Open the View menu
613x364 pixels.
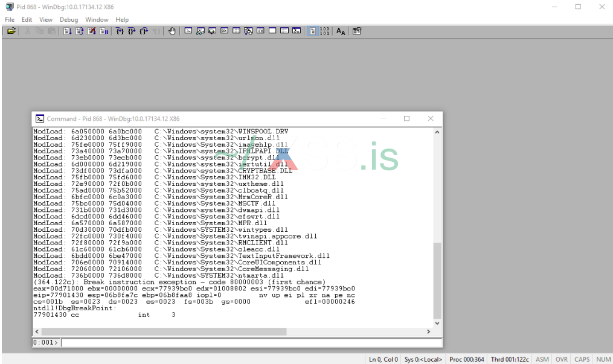46,19
